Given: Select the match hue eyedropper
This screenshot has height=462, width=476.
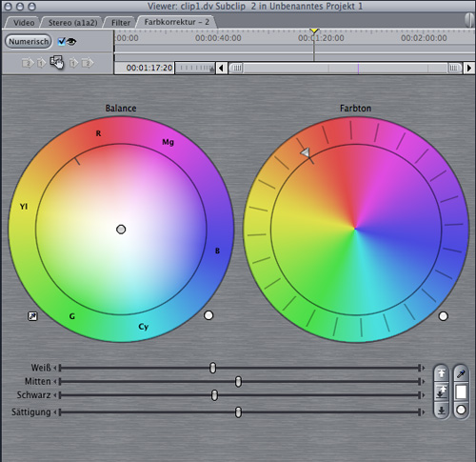Looking at the screenshot, I should (461, 374).
